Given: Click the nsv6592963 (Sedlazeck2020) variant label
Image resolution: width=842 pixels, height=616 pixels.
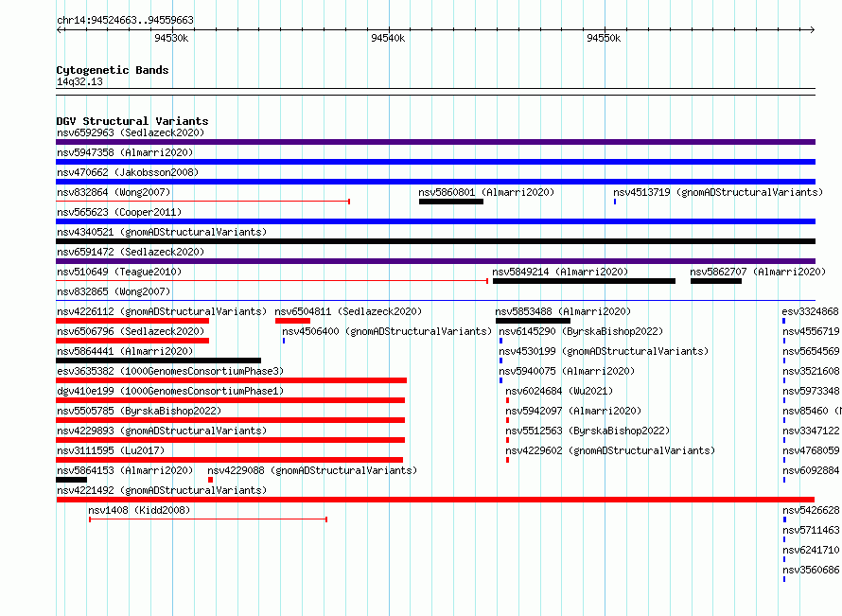Looking at the screenshot, I should 131,132.
